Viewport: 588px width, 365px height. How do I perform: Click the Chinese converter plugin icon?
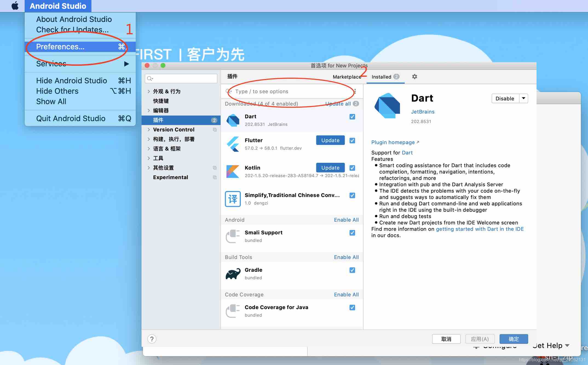(233, 199)
